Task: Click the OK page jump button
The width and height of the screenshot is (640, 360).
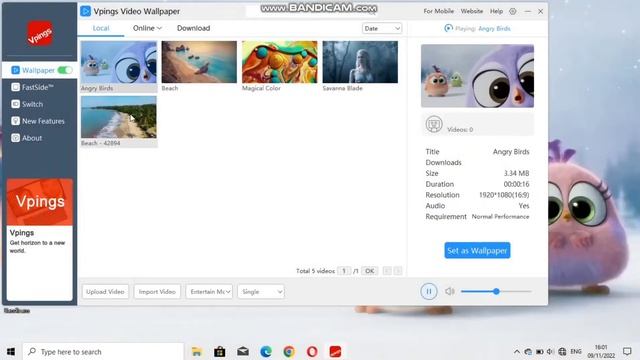Action: point(369,271)
